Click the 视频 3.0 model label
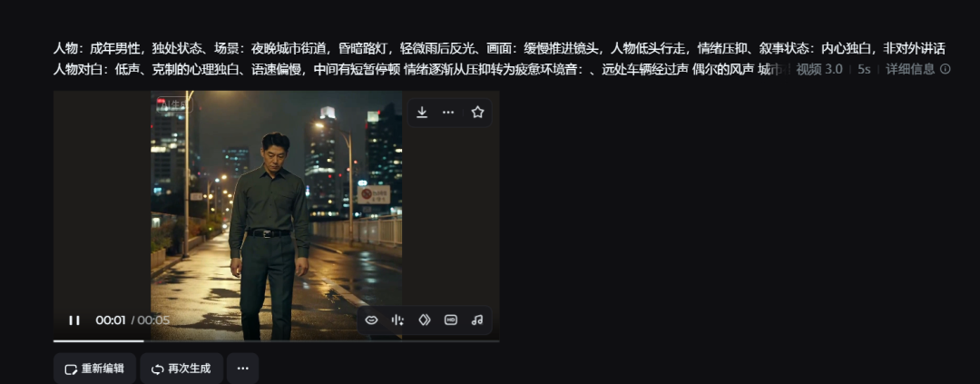Image resolution: width=980 pixels, height=384 pixels. tap(818, 69)
